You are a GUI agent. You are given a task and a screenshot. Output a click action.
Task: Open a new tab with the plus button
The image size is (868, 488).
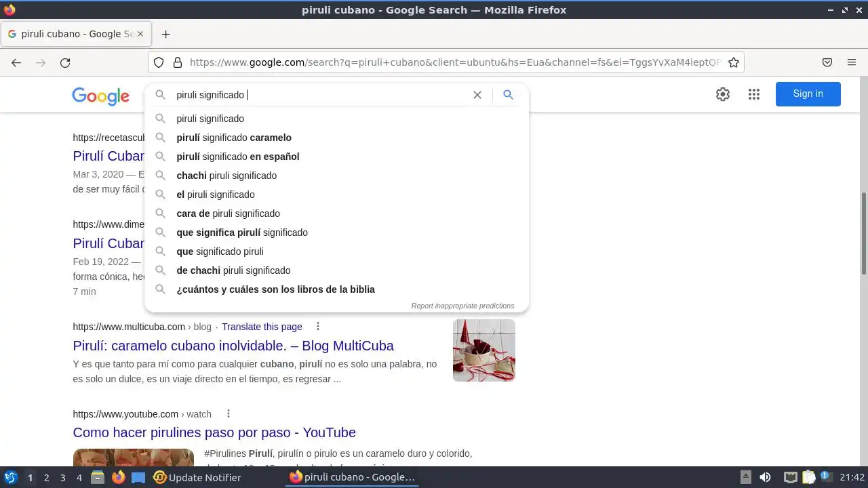(x=165, y=34)
